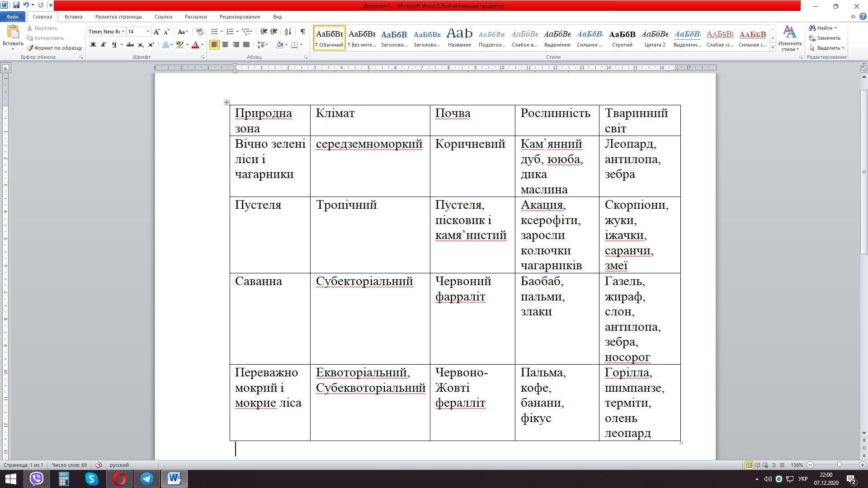
Task: Click the strikethrough text icon
Action: pyautogui.click(x=130, y=45)
